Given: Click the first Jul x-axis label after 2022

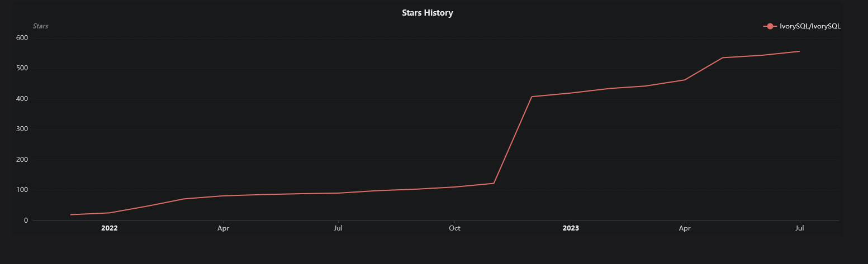Looking at the screenshot, I should 338,228.
